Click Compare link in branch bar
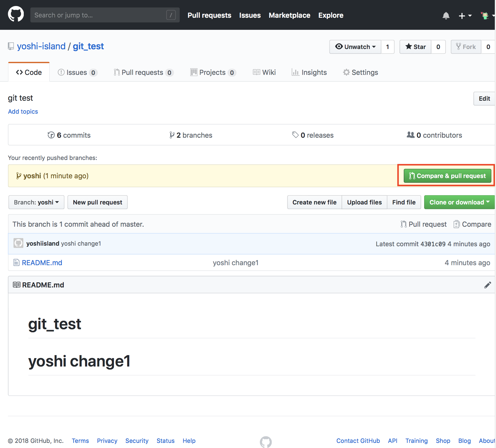Viewport: 496px width, 448px height. point(472,224)
